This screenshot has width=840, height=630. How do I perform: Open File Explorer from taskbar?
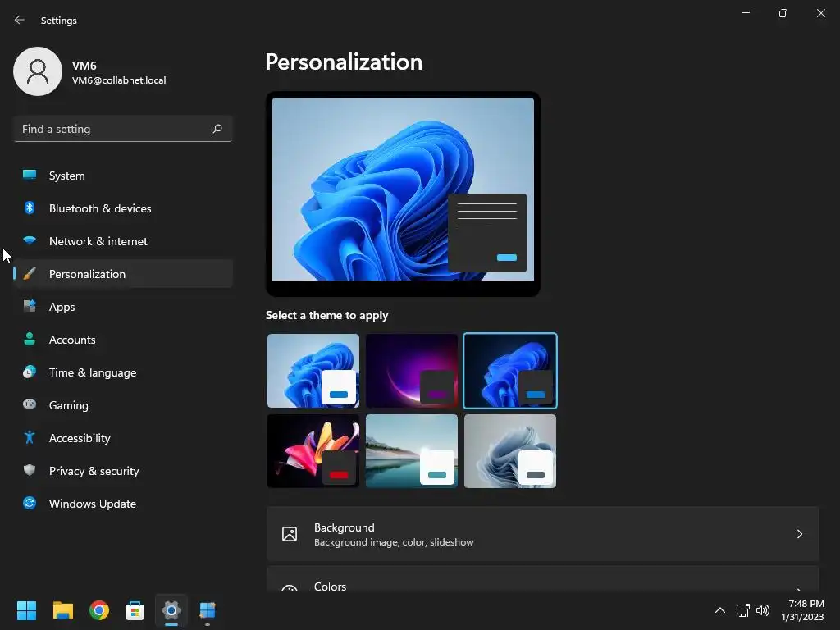coord(62,610)
